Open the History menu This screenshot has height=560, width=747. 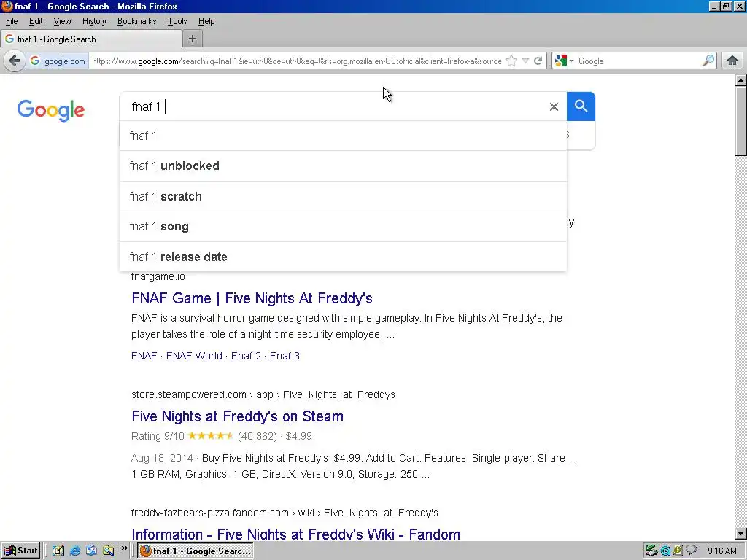(x=94, y=21)
